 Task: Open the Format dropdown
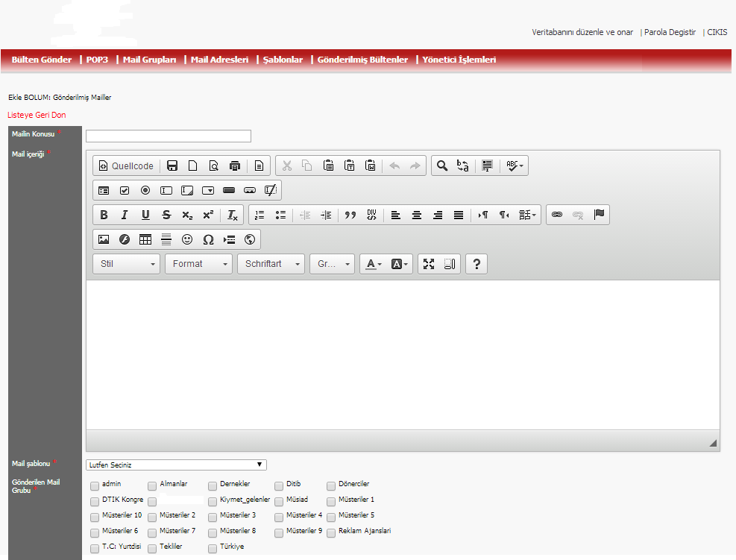tap(199, 264)
